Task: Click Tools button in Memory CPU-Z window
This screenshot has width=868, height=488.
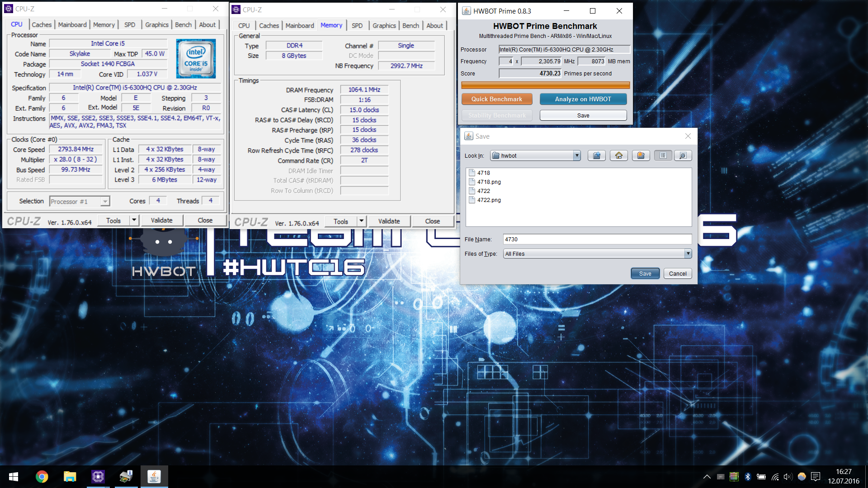Action: coord(341,221)
